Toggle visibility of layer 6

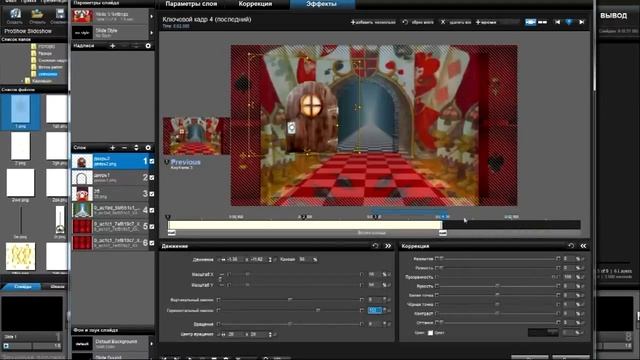152,243
